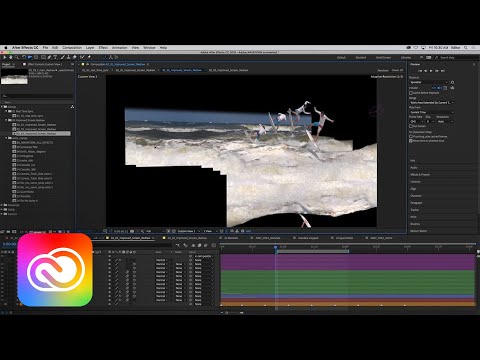This screenshot has height=360, width=480.
Task: Open the project flowchart view icon
Action: pyautogui.click(x=72, y=107)
